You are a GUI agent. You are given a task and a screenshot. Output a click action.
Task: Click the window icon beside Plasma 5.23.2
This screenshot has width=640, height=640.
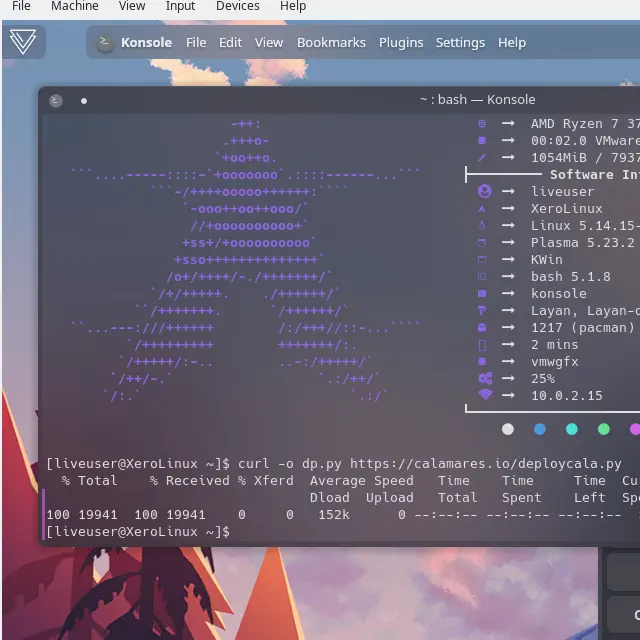pos(482,242)
